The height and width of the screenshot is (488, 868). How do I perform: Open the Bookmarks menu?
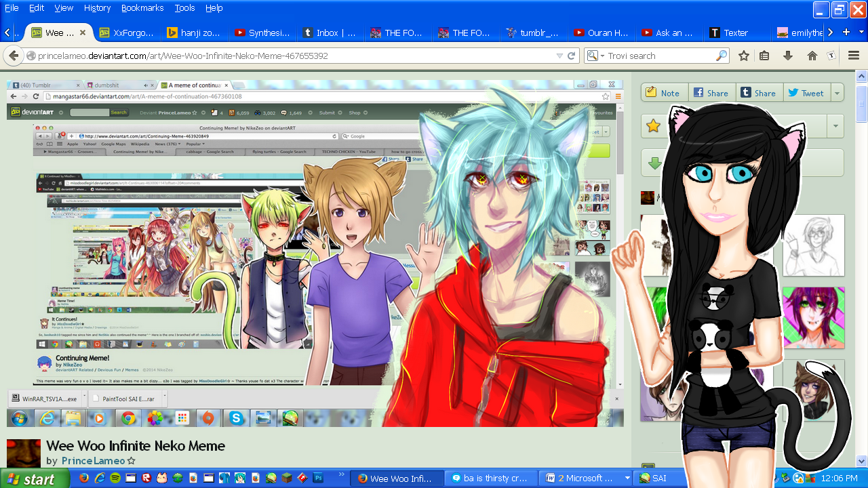(x=142, y=8)
